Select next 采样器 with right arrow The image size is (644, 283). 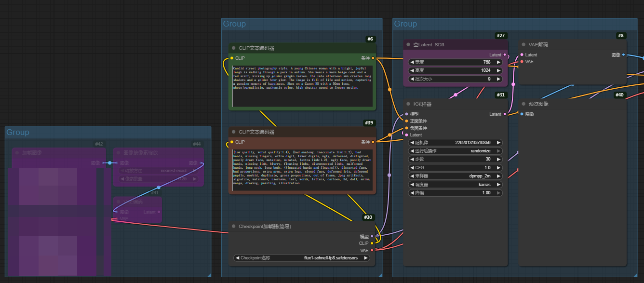499,176
